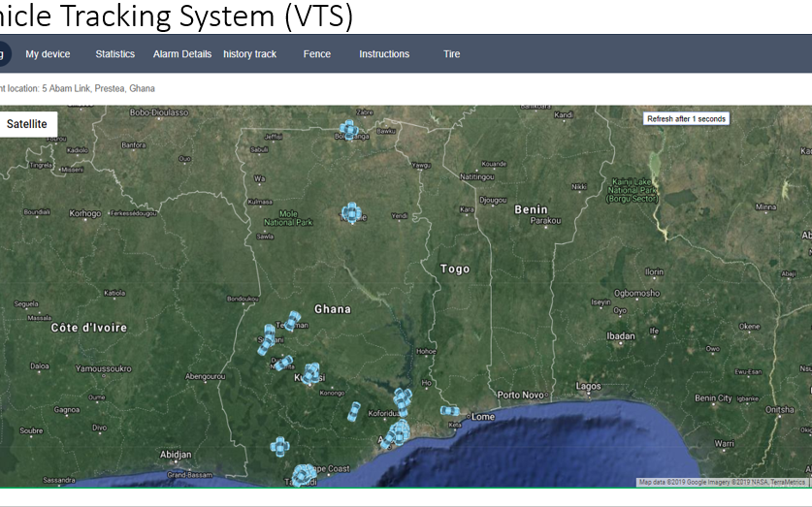Viewport: 812px width, 507px height.
Task: Switch map to Satellite view
Action: coord(27,124)
